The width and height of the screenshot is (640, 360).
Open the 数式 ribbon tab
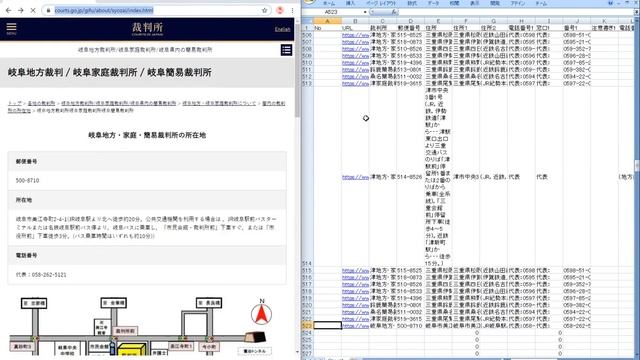(412, 3)
